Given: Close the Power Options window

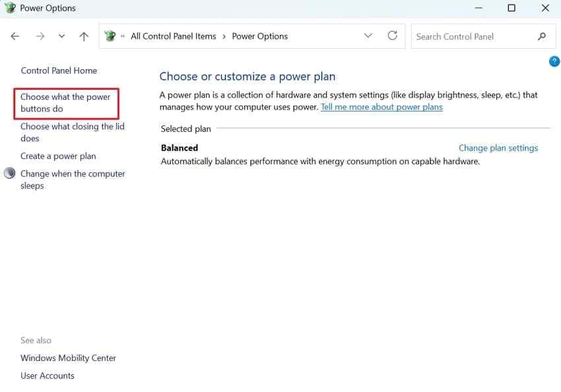Looking at the screenshot, I should tap(545, 8).
